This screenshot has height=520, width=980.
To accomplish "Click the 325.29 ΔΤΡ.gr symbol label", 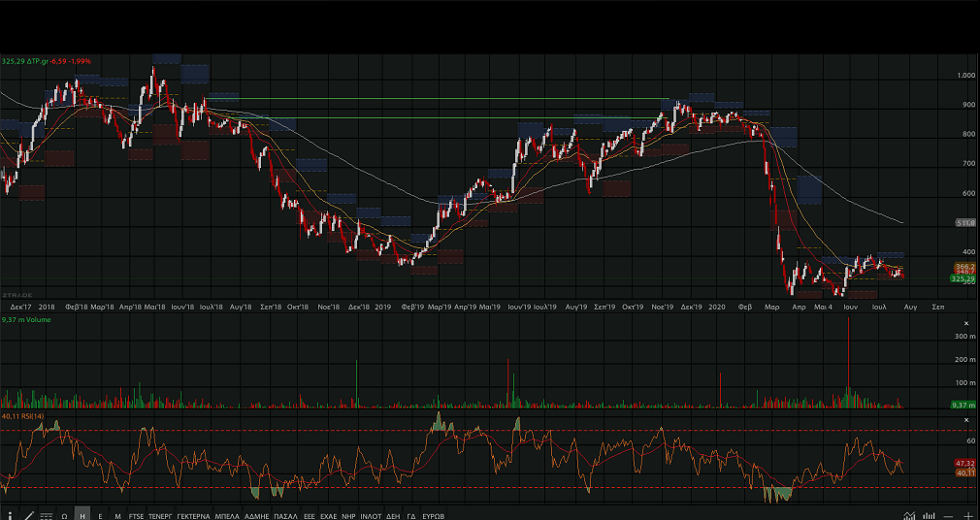I will 25,61.
